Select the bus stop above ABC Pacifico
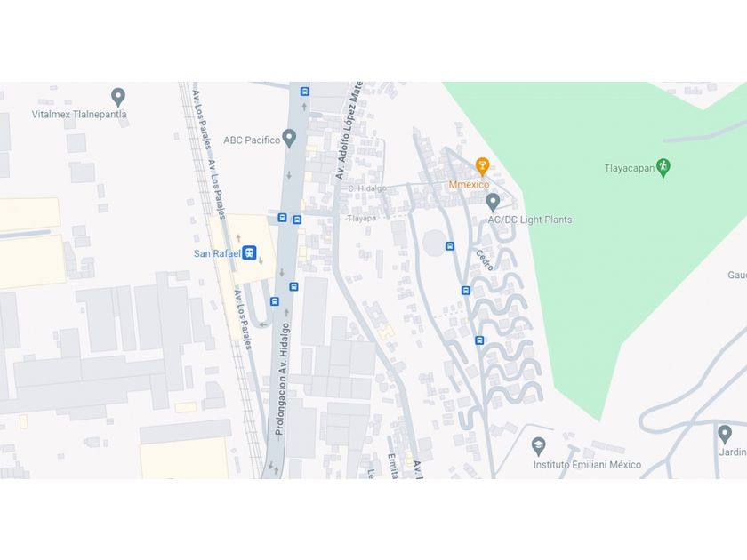 (x=304, y=92)
